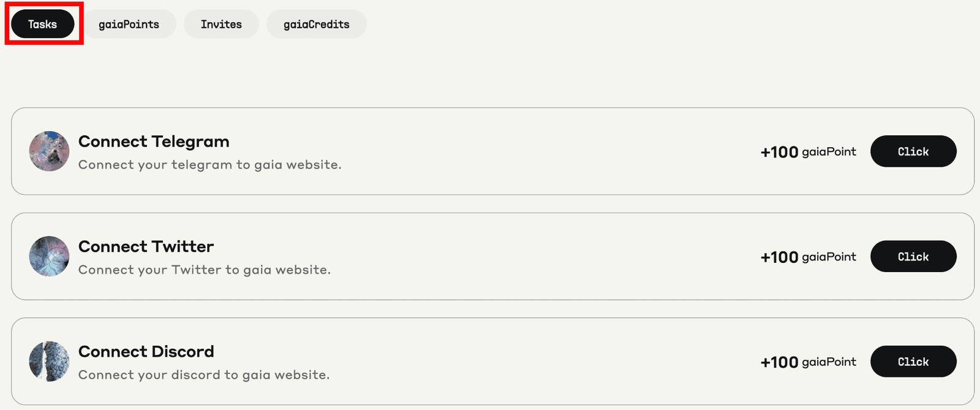Click the Connect Twitter task avatar icon
This screenshot has width=980, height=410.
(x=49, y=256)
